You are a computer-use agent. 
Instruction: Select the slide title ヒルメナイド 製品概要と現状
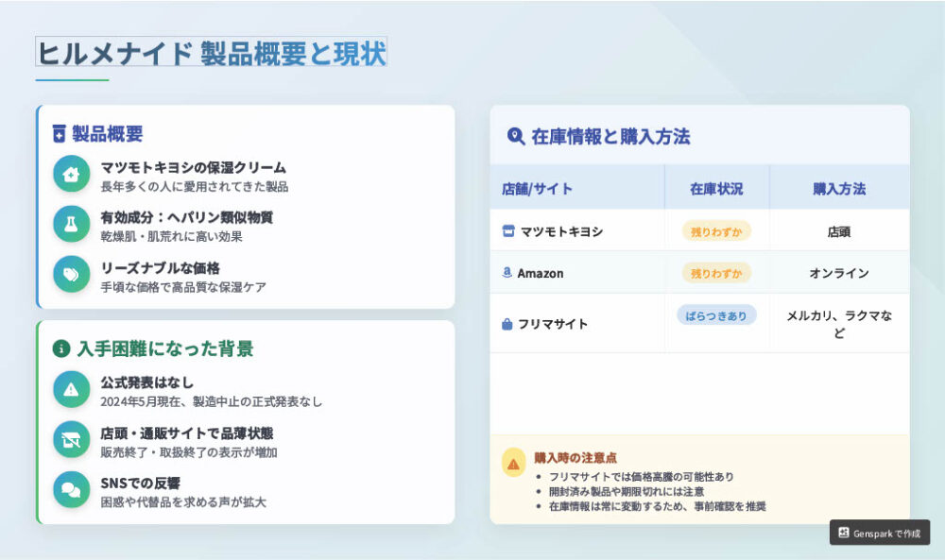(x=211, y=53)
